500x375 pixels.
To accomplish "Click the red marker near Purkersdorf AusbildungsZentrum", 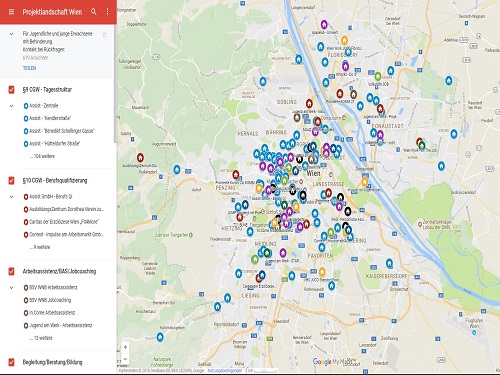I will point(140,157).
